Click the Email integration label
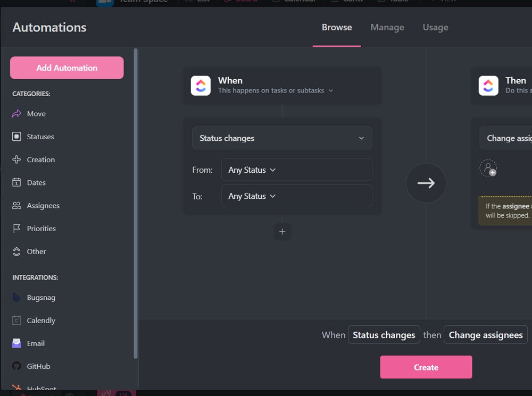This screenshot has height=396, width=532. [36, 343]
